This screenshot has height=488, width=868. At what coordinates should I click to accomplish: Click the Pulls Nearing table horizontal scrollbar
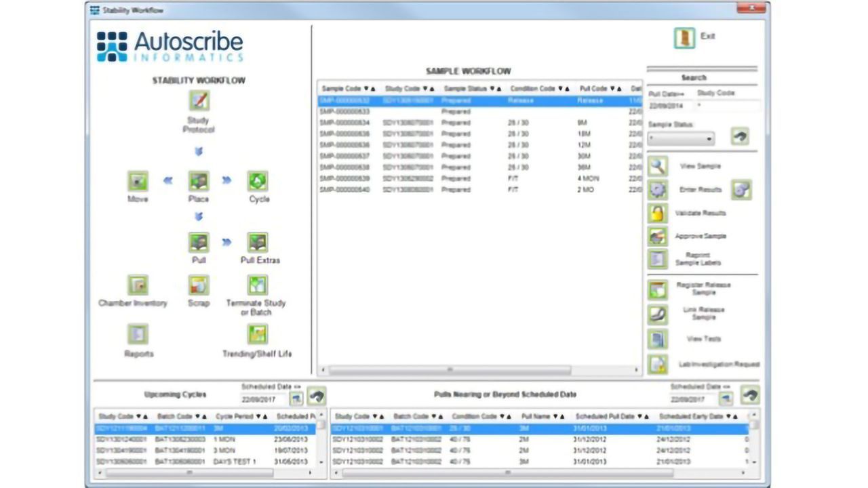point(539,472)
